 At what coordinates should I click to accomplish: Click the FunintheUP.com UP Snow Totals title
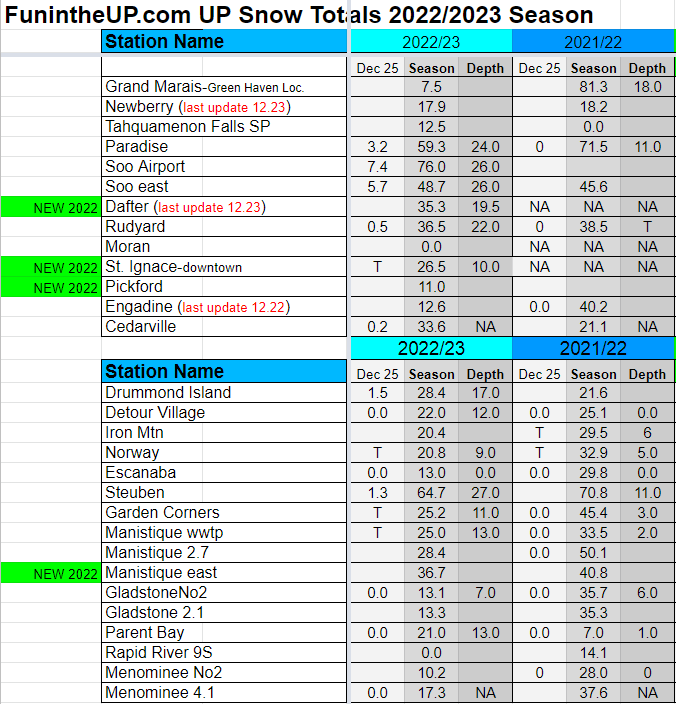(x=299, y=14)
